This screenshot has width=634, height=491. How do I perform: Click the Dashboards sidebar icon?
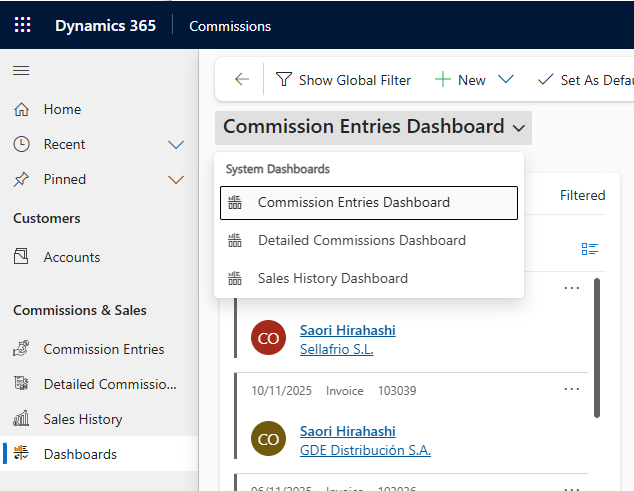point(21,453)
